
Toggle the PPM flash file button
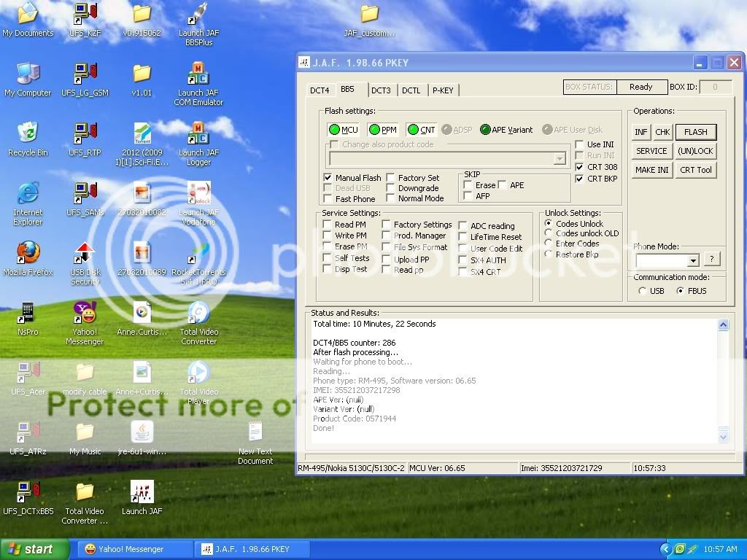(x=383, y=130)
